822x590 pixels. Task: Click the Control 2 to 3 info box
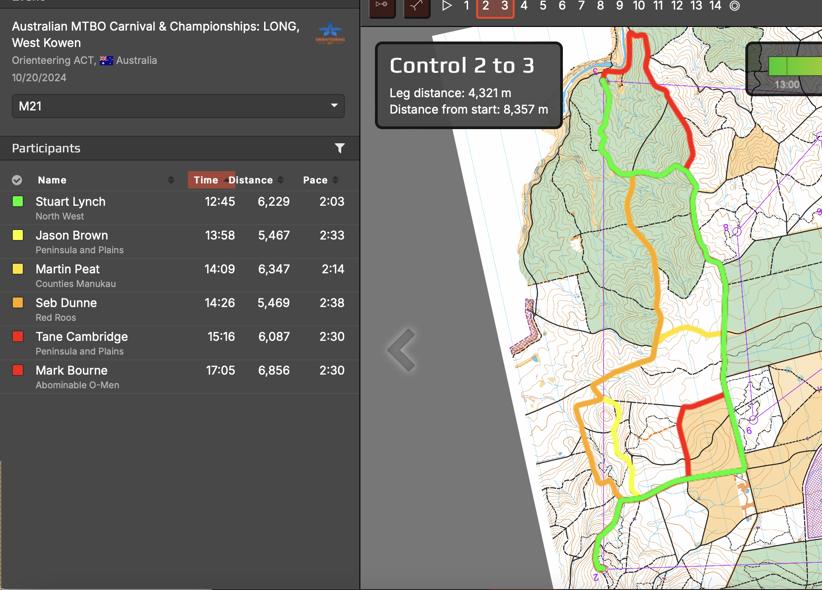pos(469,85)
